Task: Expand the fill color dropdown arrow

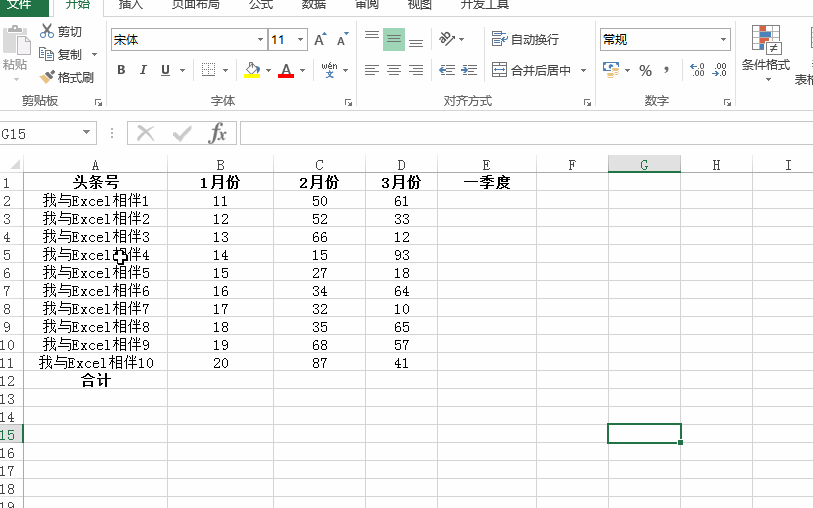Action: coord(268,70)
